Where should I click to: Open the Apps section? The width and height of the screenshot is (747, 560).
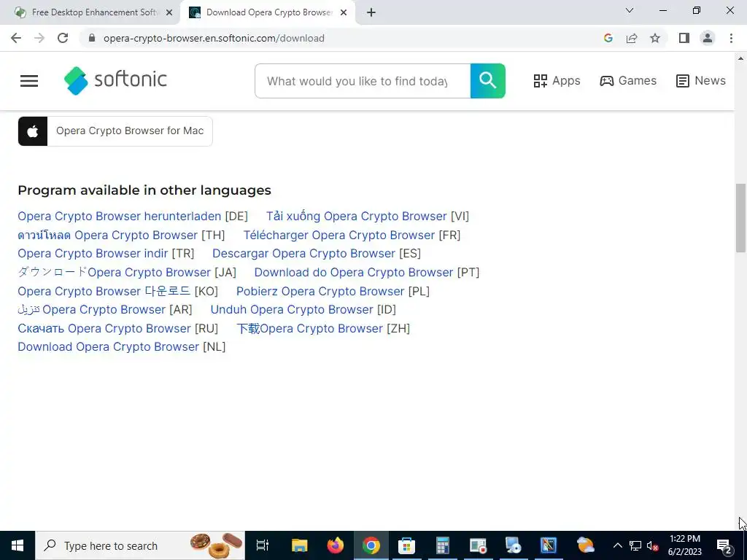557,81
